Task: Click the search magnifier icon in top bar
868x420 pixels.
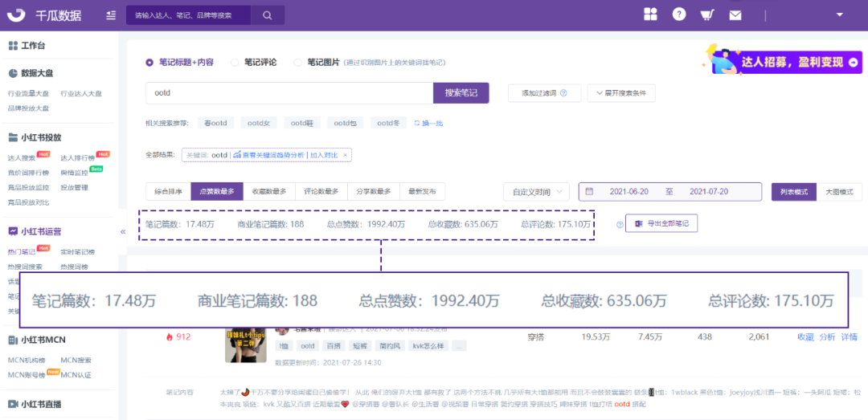Action: [266, 15]
